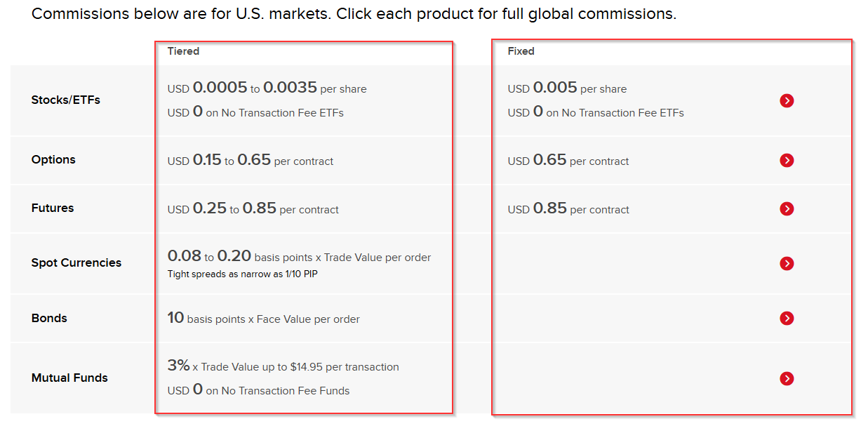
Task: Click the Bonds product label
Action: pos(49,319)
